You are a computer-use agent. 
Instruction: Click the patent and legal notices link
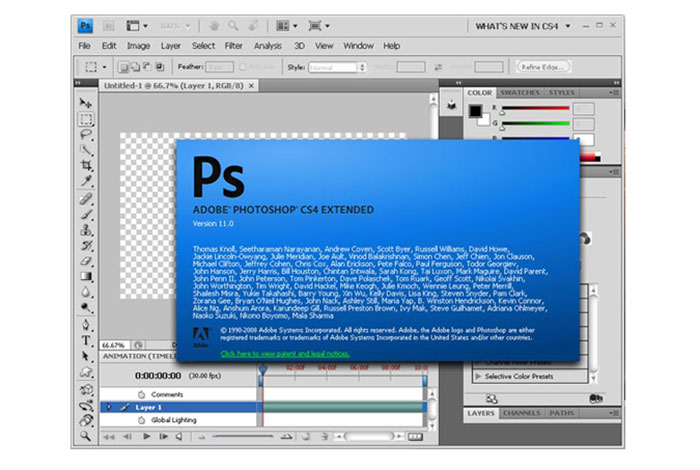[285, 354]
